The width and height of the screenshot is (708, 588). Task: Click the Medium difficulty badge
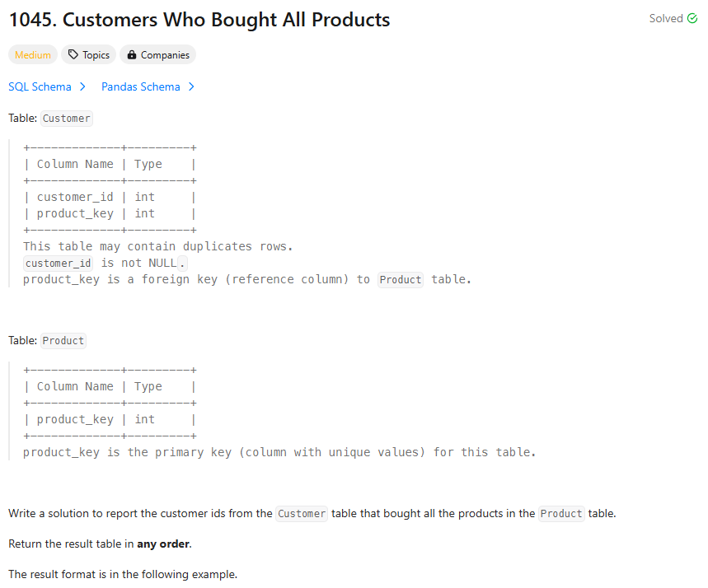[x=32, y=54]
